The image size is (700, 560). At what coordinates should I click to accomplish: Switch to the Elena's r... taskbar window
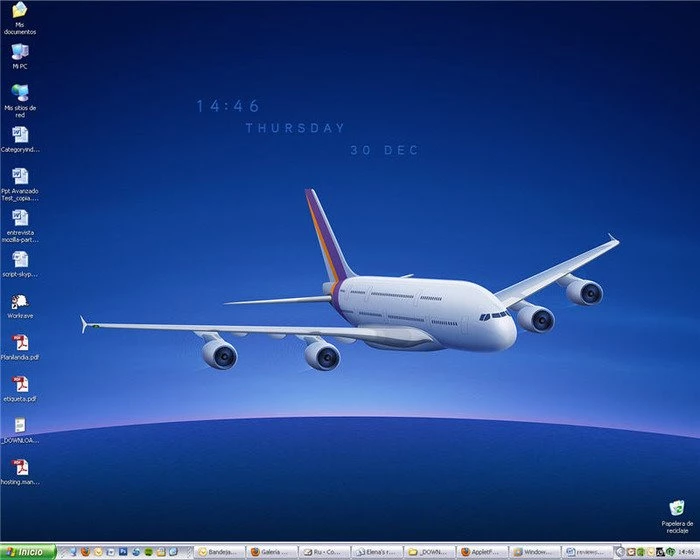376,552
